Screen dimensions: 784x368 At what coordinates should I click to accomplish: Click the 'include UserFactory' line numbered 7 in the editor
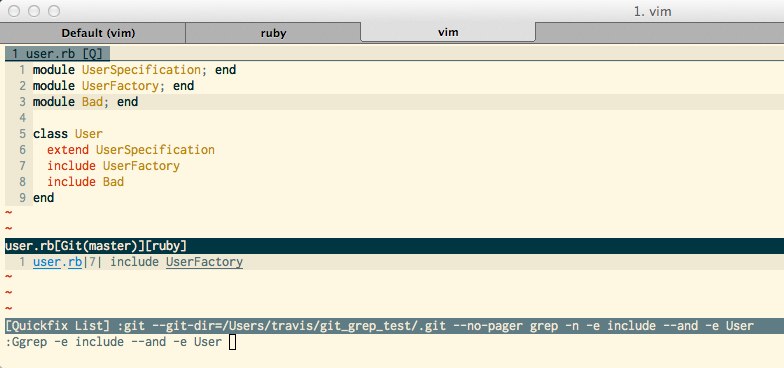[x=114, y=166]
